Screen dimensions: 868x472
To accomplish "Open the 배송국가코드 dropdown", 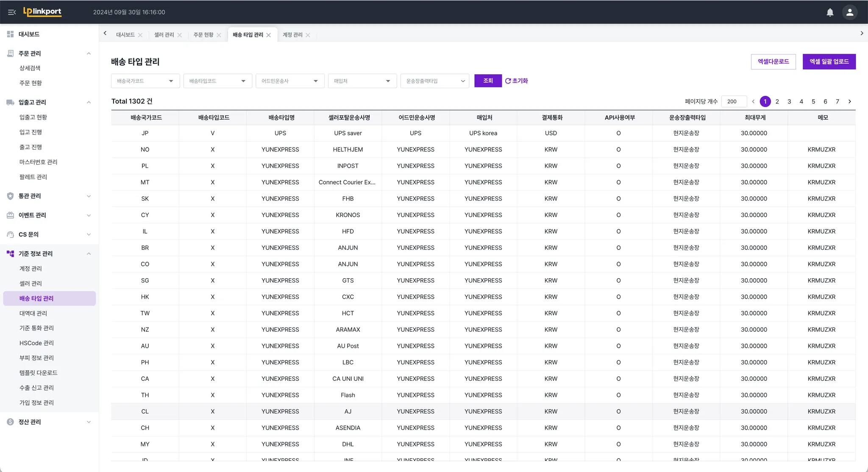I will point(145,81).
